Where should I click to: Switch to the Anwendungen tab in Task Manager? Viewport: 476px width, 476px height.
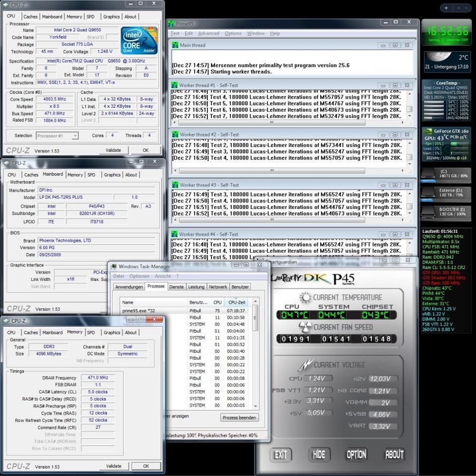point(129,286)
